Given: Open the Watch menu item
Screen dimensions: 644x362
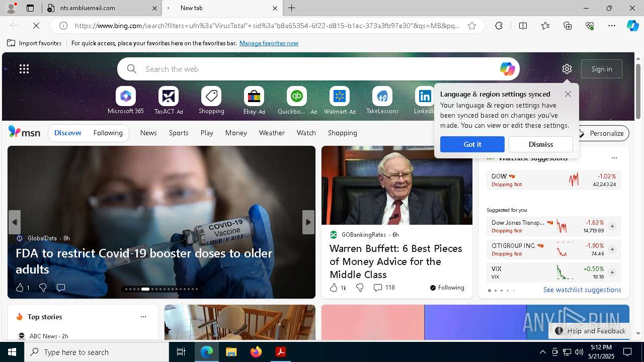Looking at the screenshot, I should pyautogui.click(x=306, y=133).
